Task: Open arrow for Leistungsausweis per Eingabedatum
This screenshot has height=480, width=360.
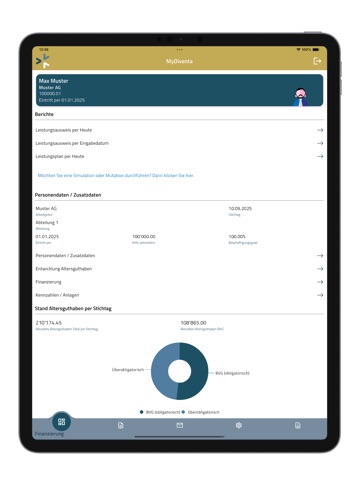Action: point(320,143)
